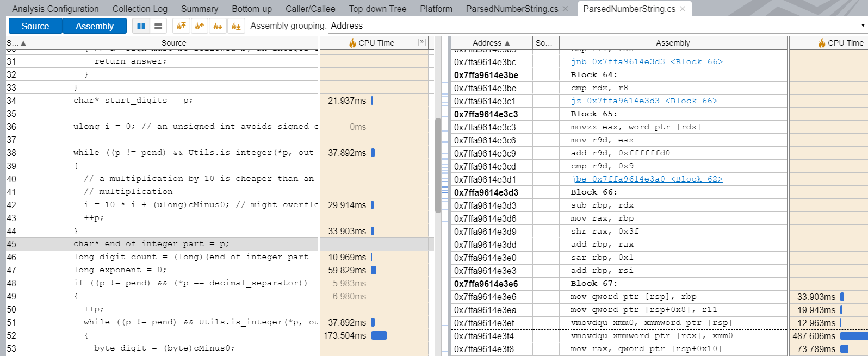Go to the previous hotspot
Image resolution: width=868 pixels, height=356 pixels.
coord(200,26)
